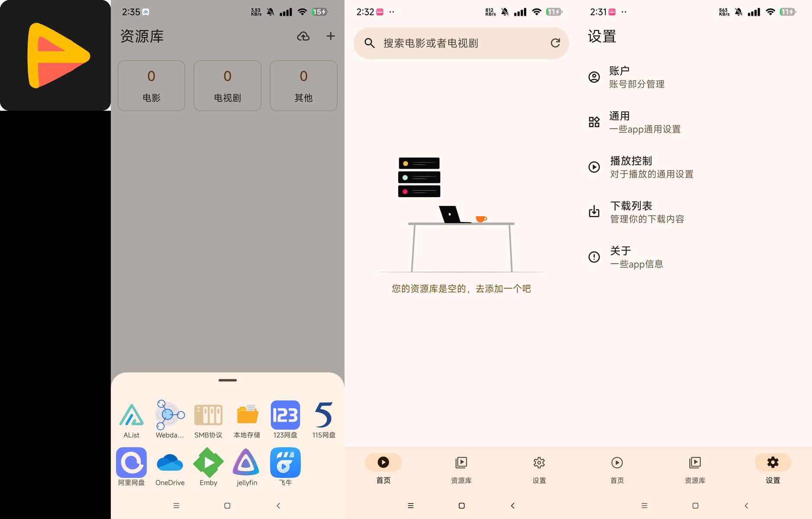Tap the cloud upload icon in 资源库 header
This screenshot has width=812, height=519.
pos(303,36)
